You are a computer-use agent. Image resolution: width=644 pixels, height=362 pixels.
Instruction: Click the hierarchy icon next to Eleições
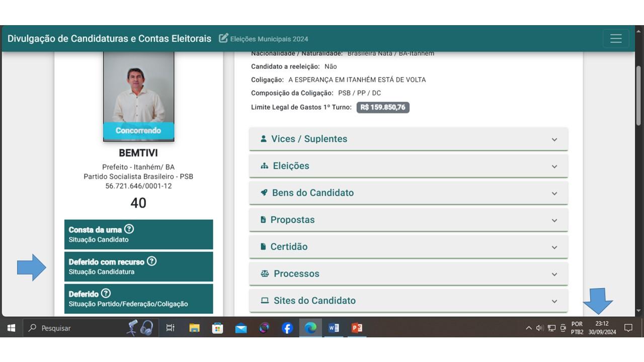click(x=265, y=166)
